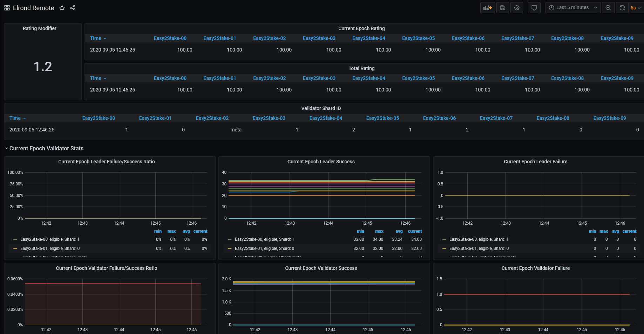This screenshot has width=644, height=334.
Task: Sort Leader Ratio legend by min
Action: (158, 231)
